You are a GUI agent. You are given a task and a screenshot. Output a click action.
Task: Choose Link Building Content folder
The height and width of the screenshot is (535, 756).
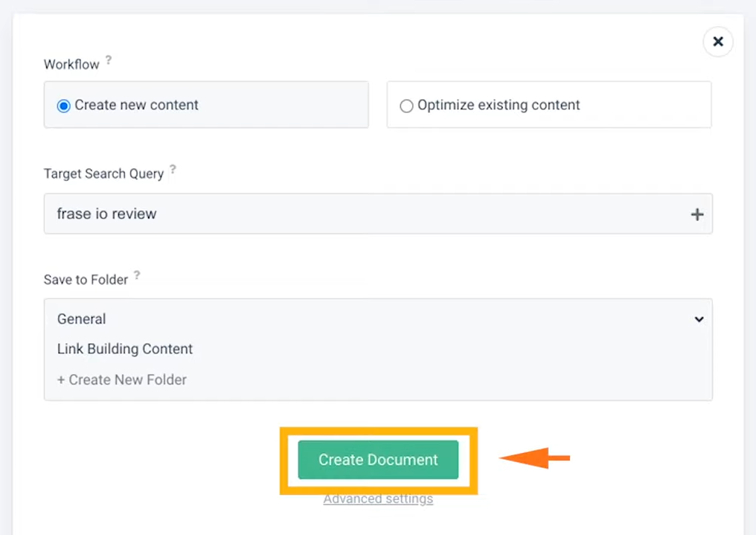click(x=125, y=349)
